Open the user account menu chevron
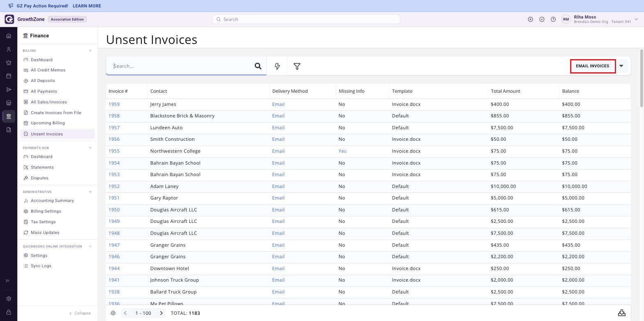The width and height of the screenshot is (644, 321). pyautogui.click(x=636, y=19)
